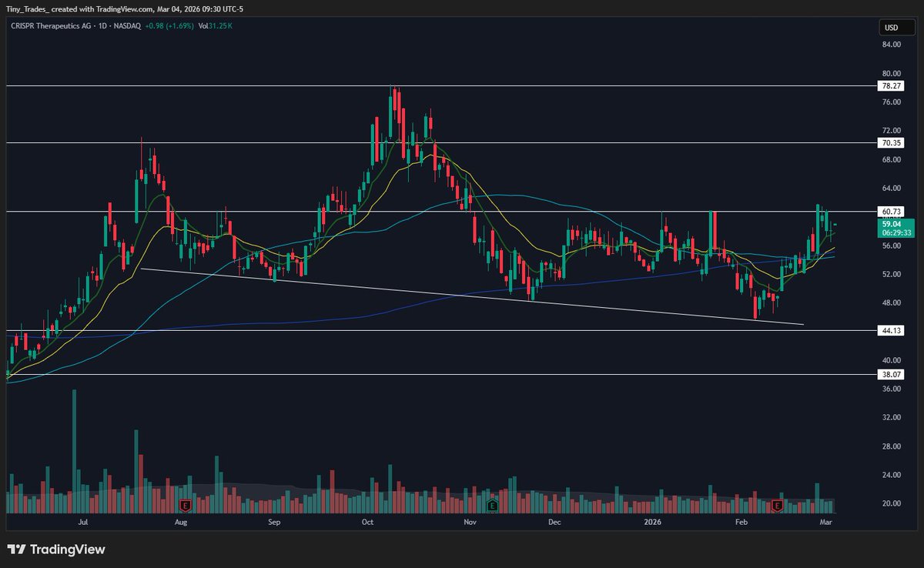
Task: Click the Mar label on time axis
Action: click(828, 522)
